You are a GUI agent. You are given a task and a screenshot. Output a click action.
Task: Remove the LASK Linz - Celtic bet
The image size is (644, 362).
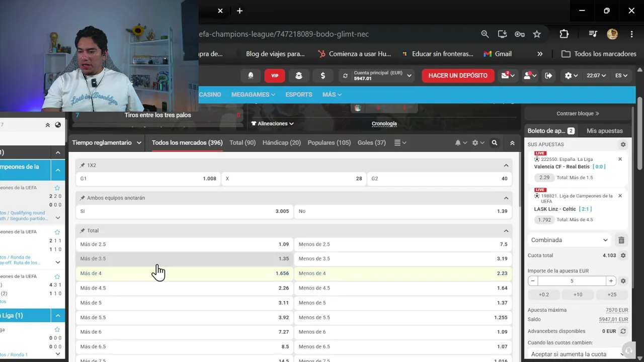click(620, 196)
